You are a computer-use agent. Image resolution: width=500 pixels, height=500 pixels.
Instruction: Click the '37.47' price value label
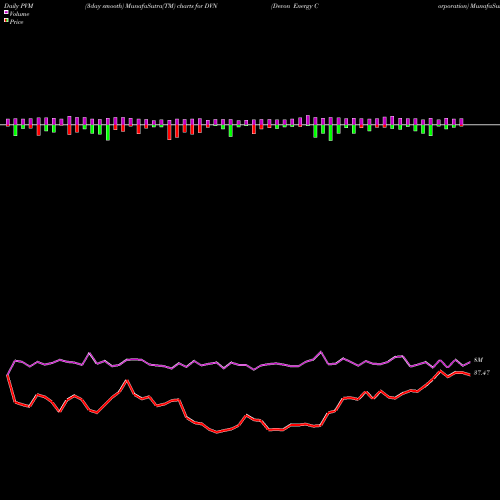pyautogui.click(x=482, y=373)
